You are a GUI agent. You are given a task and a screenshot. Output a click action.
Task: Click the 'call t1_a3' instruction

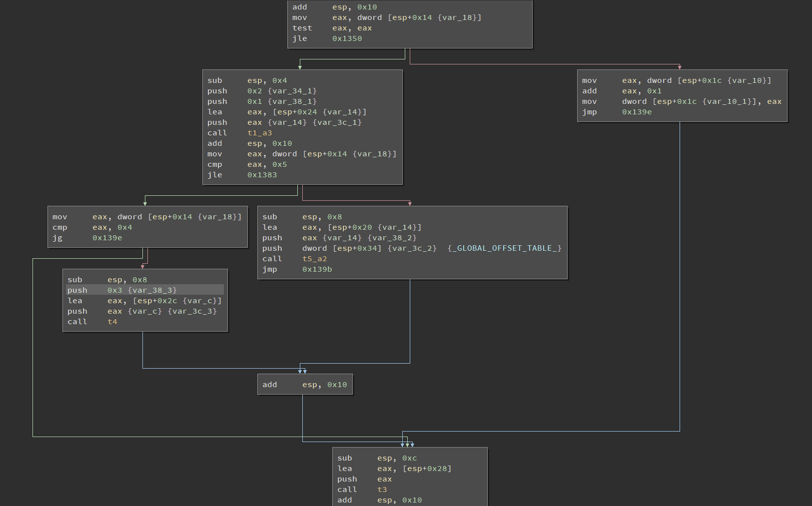(240, 133)
